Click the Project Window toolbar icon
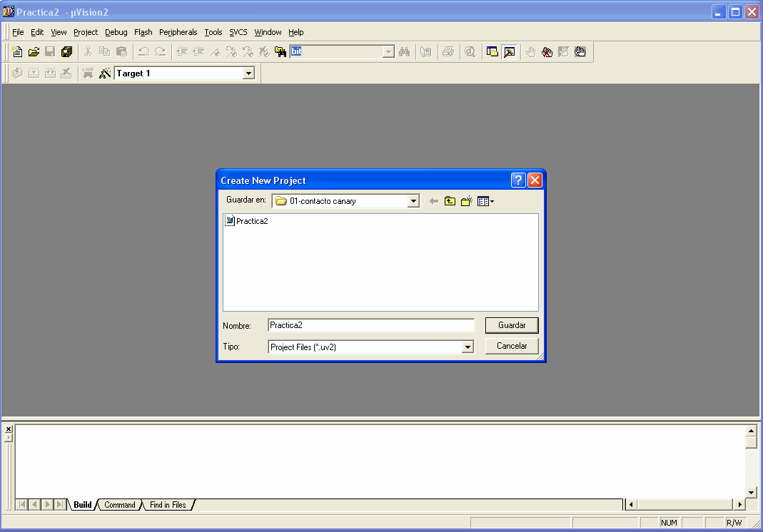 (x=492, y=52)
